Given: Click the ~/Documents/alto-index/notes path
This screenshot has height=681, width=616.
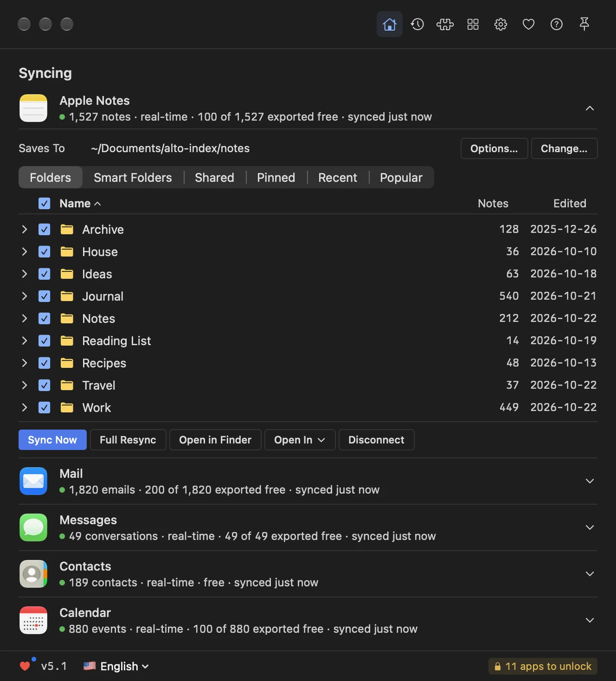Looking at the screenshot, I should 170,148.
